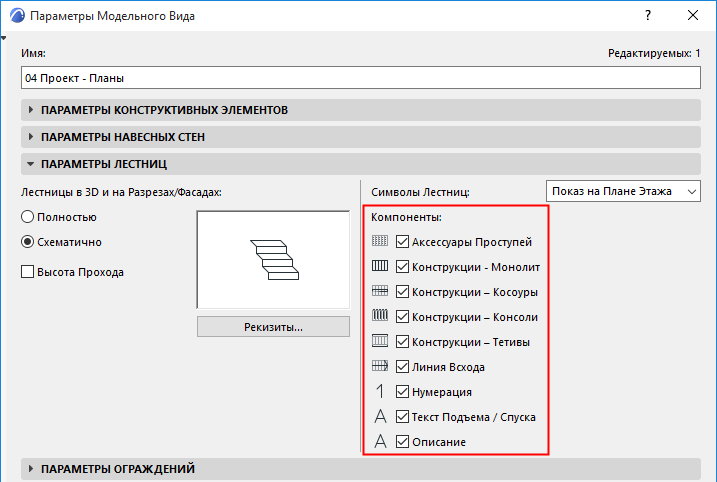Viewport: 717px width, 482px height.
Task: Click the Описание letter A icon
Action: coord(380,442)
